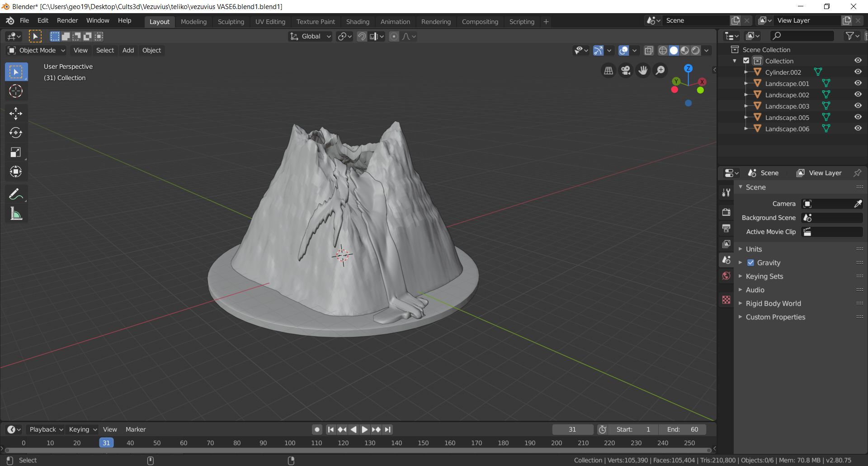868x466 pixels.
Task: Open the Render menu
Action: (x=67, y=20)
